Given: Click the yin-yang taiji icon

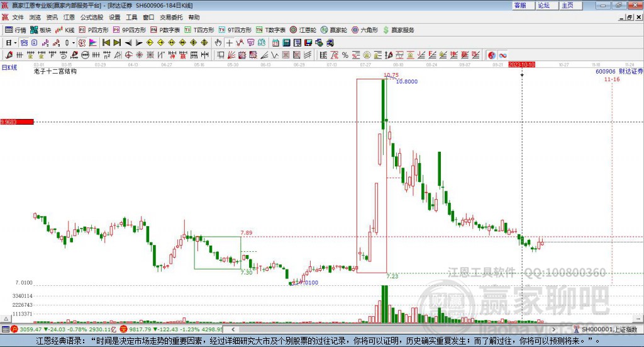Looking at the screenshot, I should coord(491,55).
